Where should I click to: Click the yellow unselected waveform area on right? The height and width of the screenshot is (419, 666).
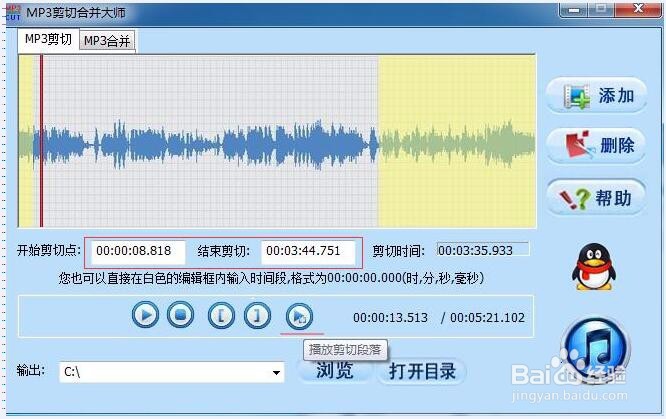point(457,141)
